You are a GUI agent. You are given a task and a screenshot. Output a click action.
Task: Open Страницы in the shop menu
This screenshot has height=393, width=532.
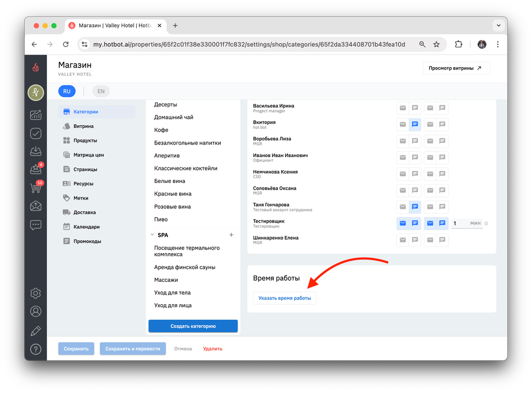(97, 169)
